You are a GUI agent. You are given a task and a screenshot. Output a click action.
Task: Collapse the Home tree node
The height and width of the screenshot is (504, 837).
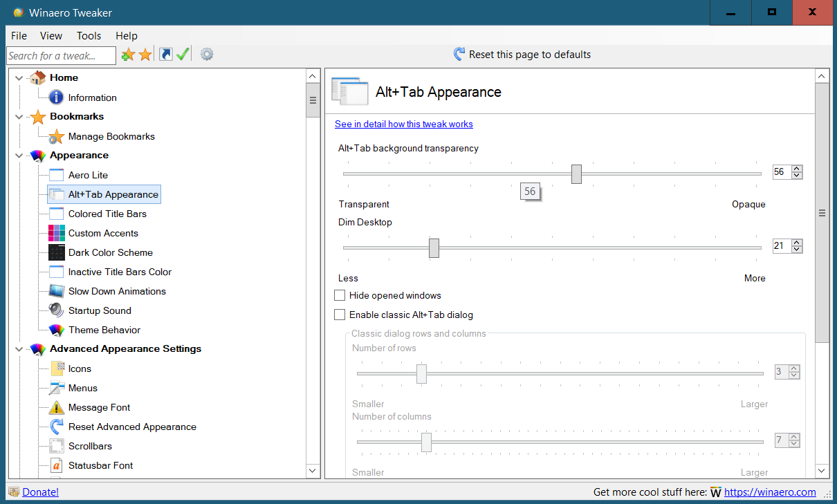pos(19,78)
